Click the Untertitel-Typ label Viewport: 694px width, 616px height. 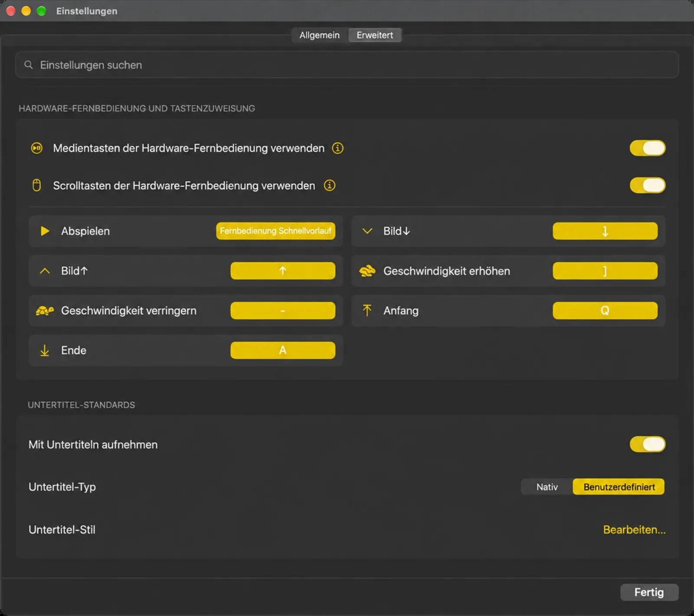(x=62, y=487)
